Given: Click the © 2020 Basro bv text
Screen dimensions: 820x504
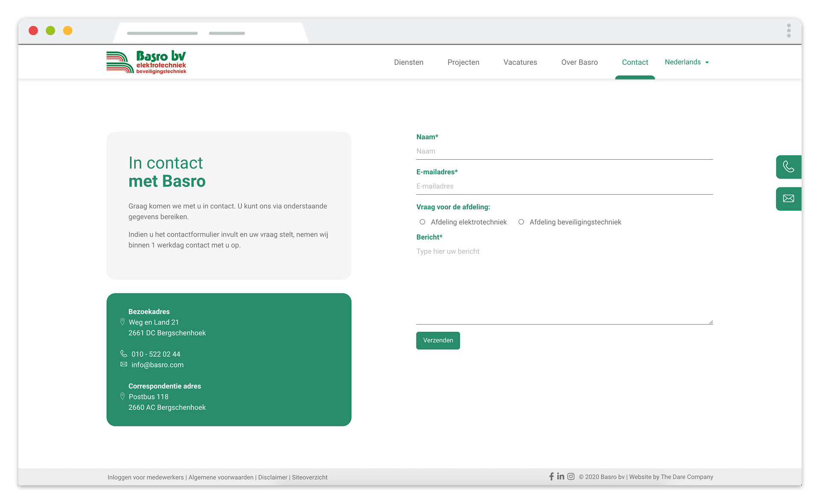Looking at the screenshot, I should click(x=602, y=477).
